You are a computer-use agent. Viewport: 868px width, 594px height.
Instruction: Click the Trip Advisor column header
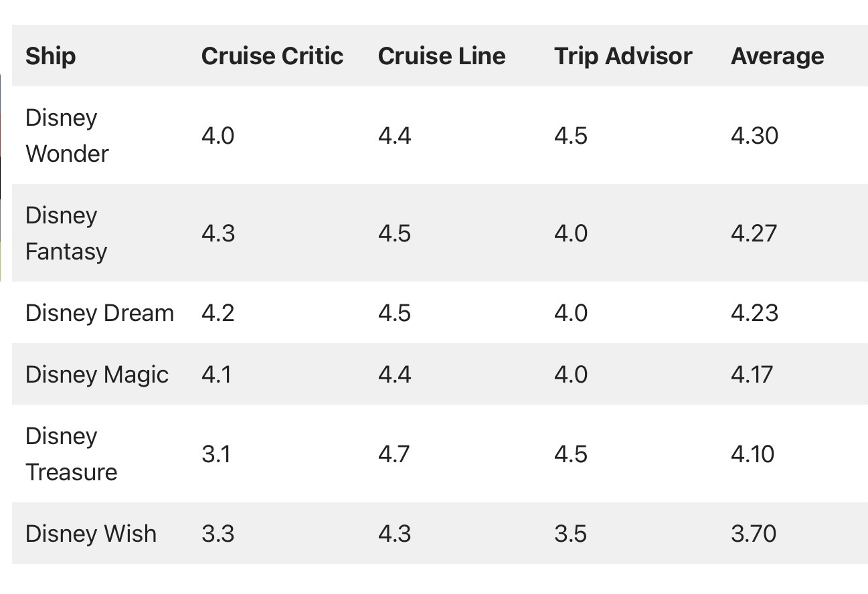click(x=623, y=56)
